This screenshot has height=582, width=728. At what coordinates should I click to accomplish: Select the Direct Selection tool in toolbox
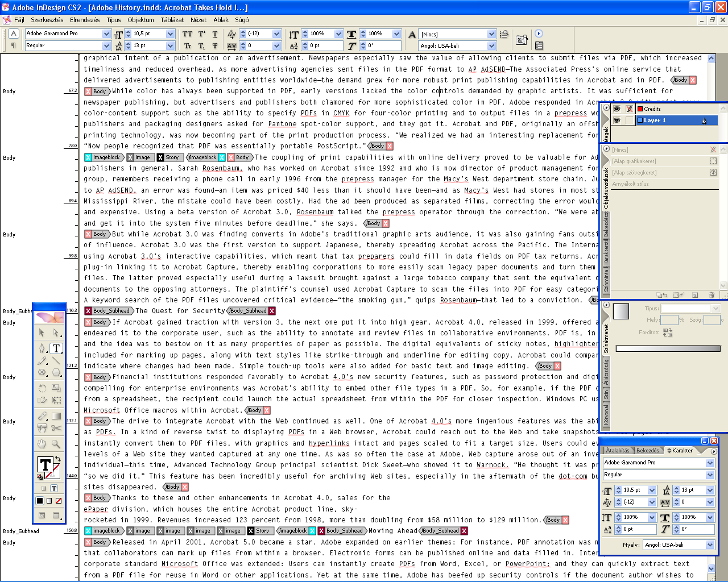[x=56, y=332]
